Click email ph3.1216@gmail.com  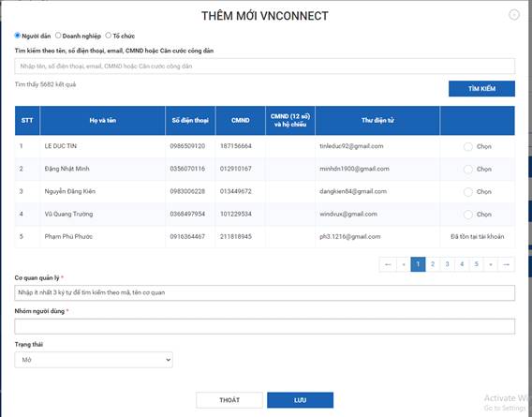click(x=349, y=237)
